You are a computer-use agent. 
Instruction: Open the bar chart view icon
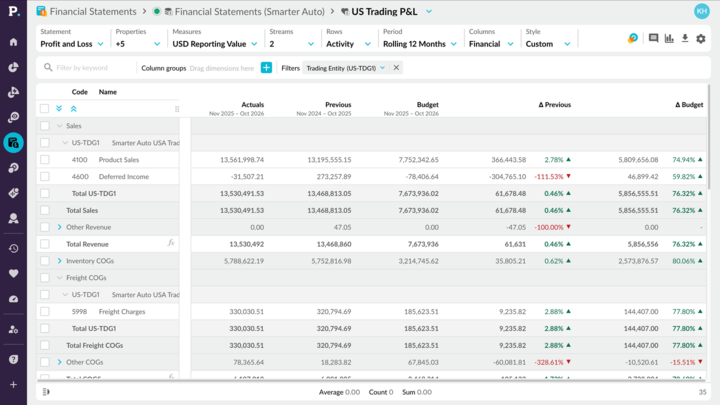click(x=669, y=38)
